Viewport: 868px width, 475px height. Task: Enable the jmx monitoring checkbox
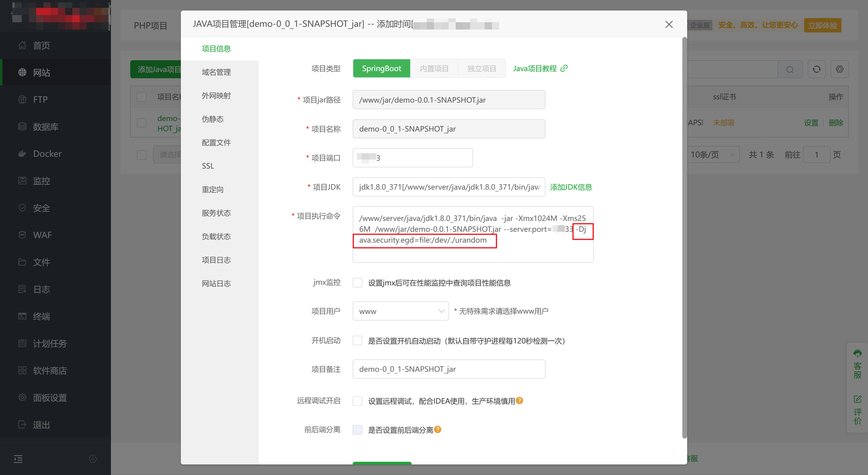click(357, 283)
